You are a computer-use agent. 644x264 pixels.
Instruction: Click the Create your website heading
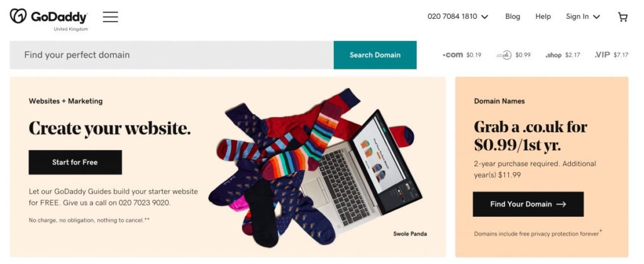point(109,128)
